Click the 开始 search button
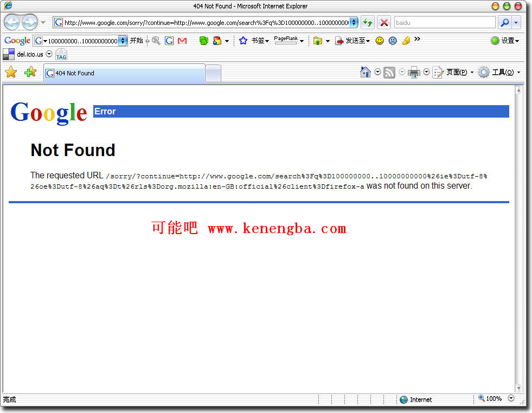Viewport: 532px width, 413px height. click(137, 41)
